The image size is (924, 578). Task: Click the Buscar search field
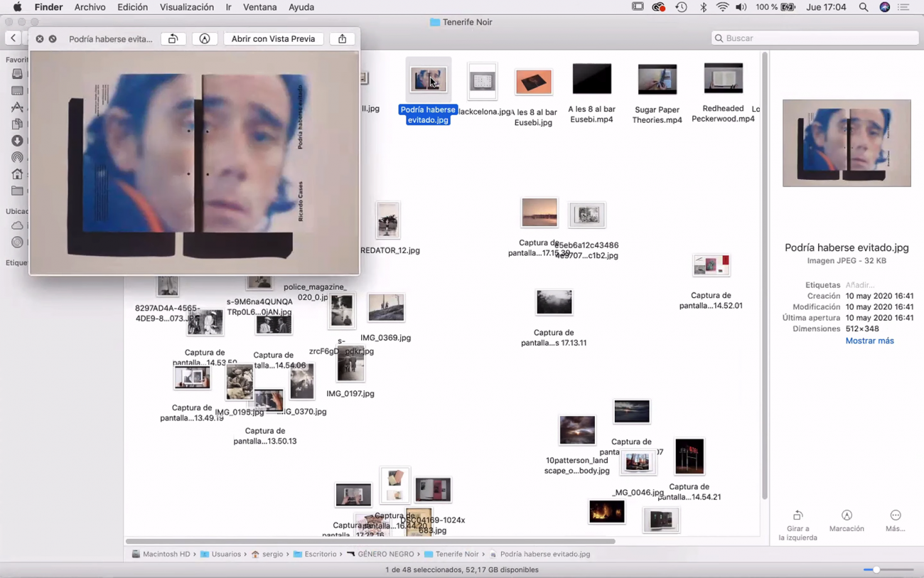pyautogui.click(x=815, y=38)
